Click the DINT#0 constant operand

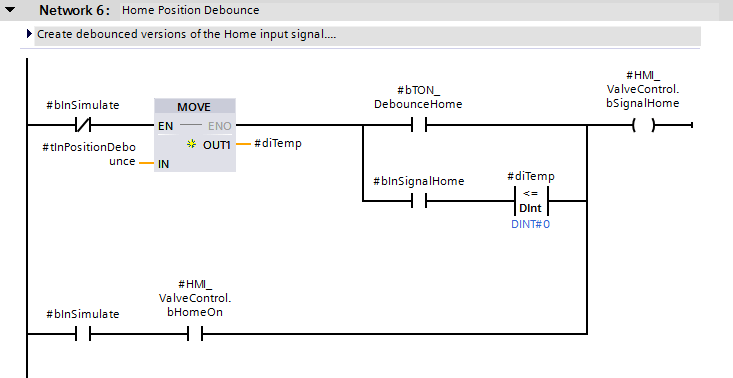click(x=531, y=224)
